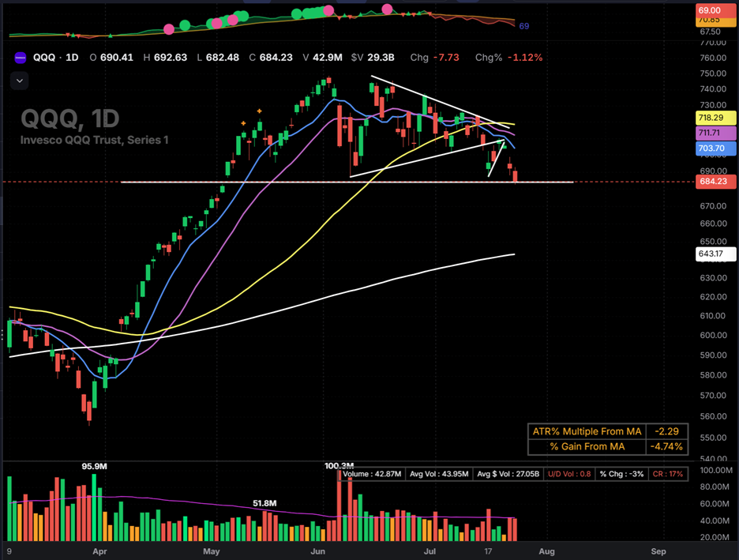Click the QQQ symbol logo icon
This screenshot has height=560, width=739.
point(21,58)
